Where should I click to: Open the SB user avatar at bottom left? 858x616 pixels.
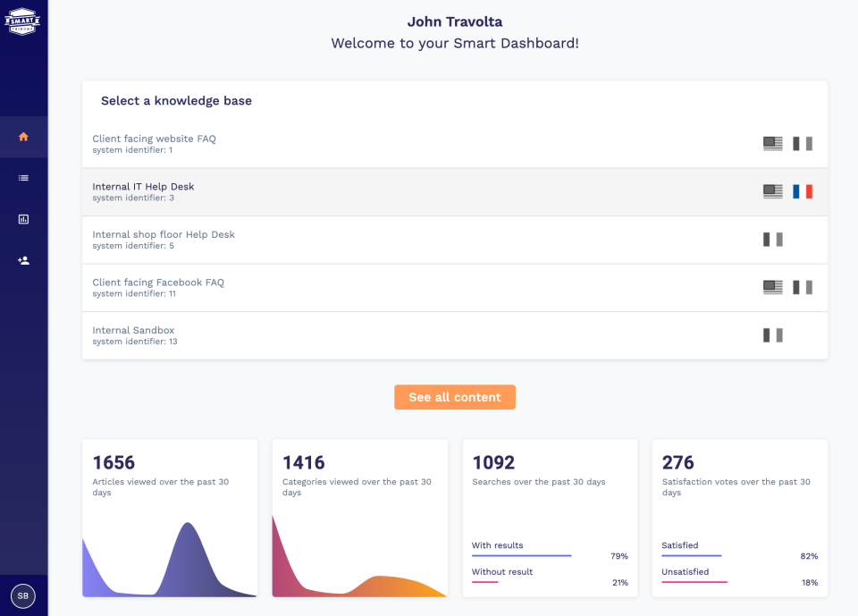23,595
